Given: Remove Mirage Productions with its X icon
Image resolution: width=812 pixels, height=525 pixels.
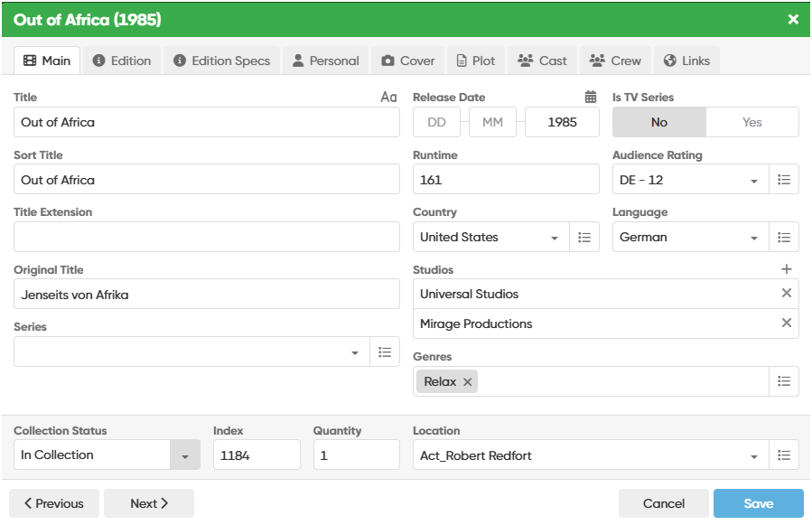Looking at the screenshot, I should coord(786,323).
